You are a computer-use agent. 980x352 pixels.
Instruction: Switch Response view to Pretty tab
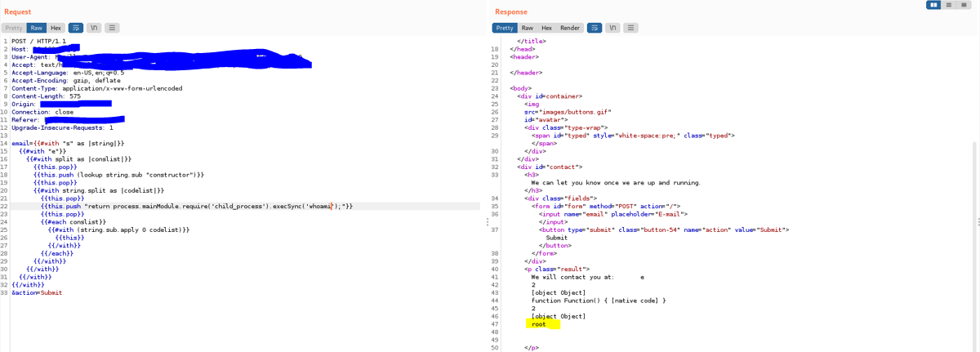coord(505,28)
